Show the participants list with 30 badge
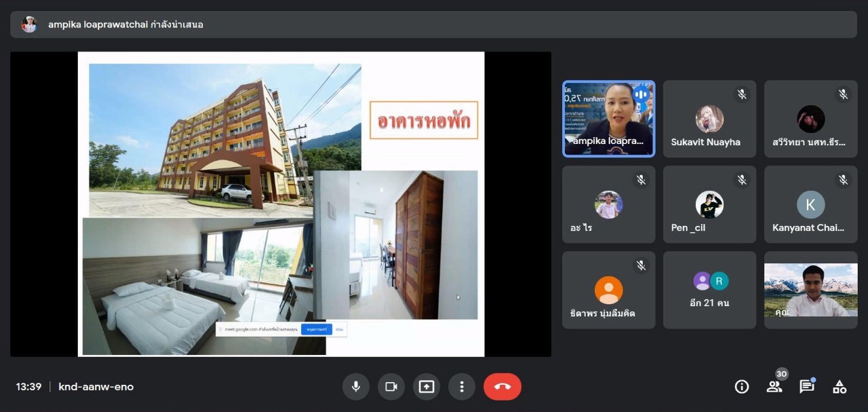Screen dimensions: 868x412 pos(774,387)
